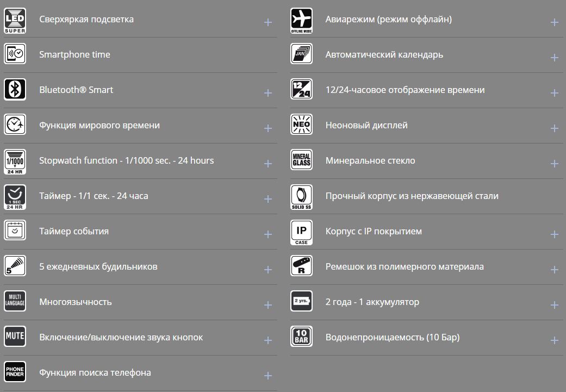The width and height of the screenshot is (566, 392).
Task: Click the Smartphone time label
Action: click(x=74, y=54)
